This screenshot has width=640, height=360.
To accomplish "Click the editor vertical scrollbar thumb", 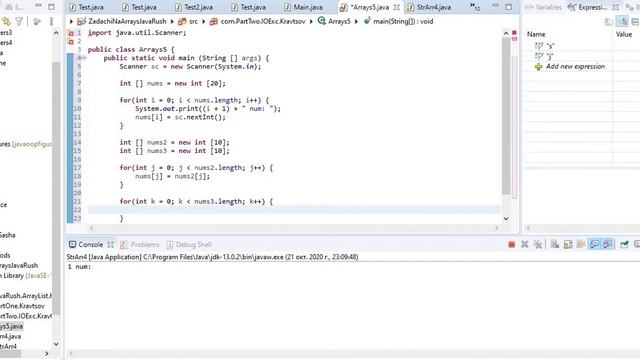I will tap(506, 117).
